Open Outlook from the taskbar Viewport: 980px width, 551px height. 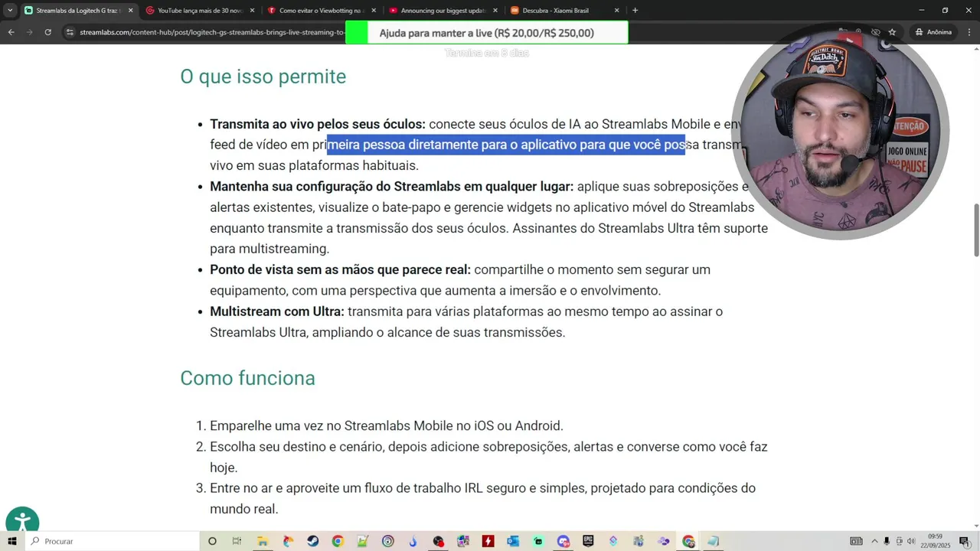point(513,541)
